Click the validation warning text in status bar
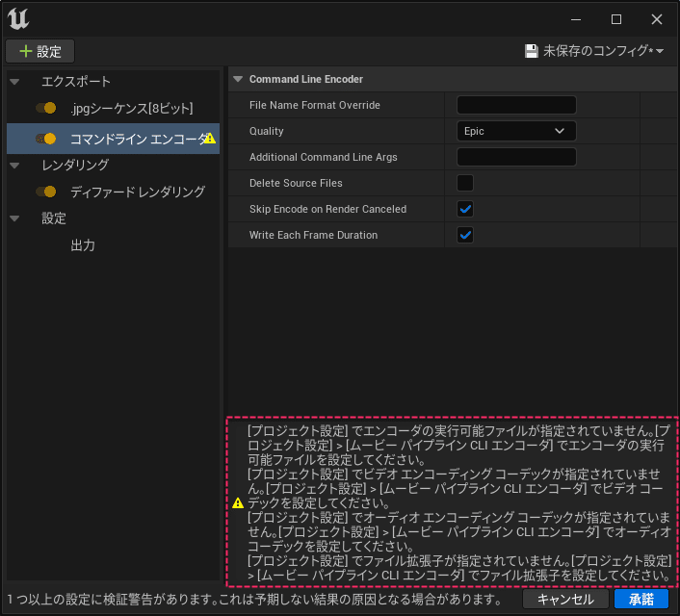 [254, 600]
